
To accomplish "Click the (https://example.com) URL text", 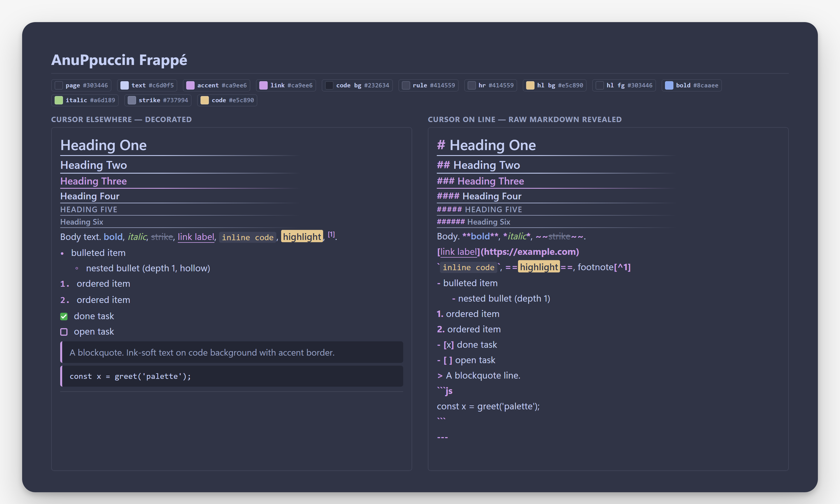I will 530,252.
